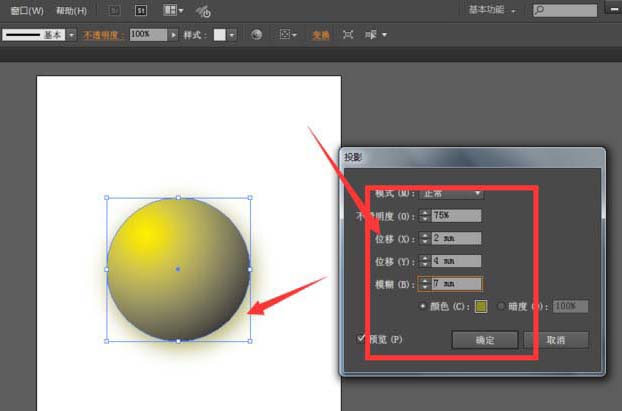Click the 样式 graphic style swatch
622x411 pixels.
pyautogui.click(x=219, y=35)
